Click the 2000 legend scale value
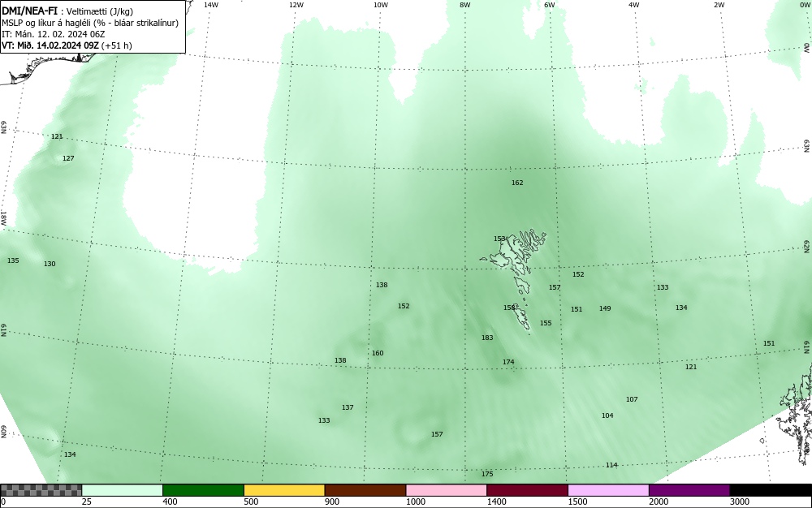Image resolution: width=812 pixels, height=508 pixels. pos(659,502)
